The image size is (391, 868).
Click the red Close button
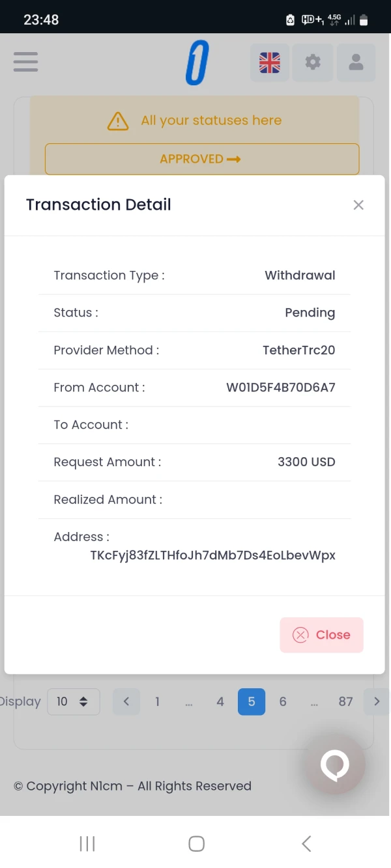click(321, 635)
